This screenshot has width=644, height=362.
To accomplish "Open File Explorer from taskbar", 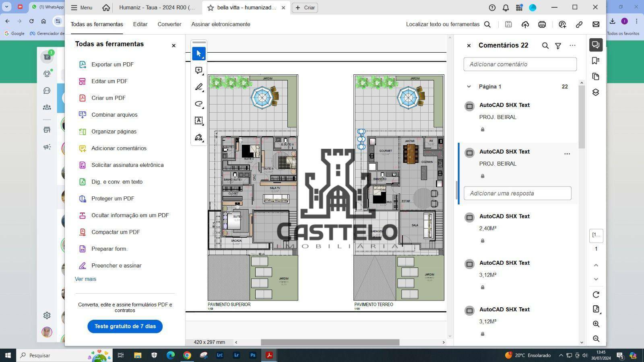I will pos(138,355).
